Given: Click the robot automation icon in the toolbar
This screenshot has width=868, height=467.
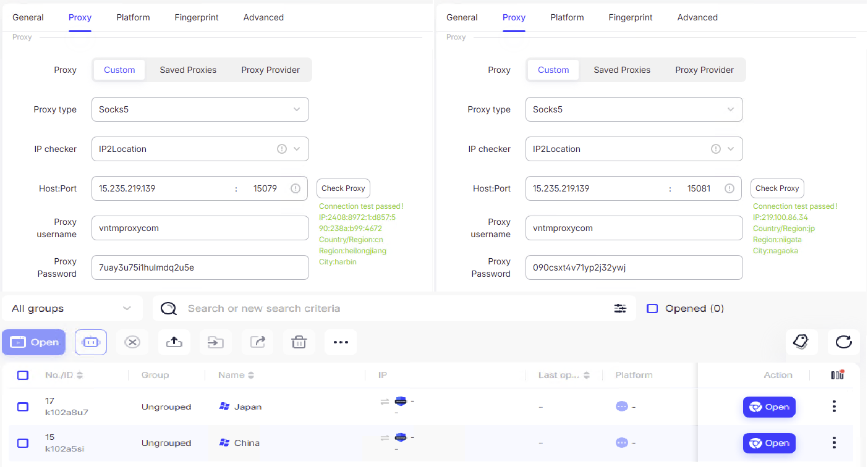Looking at the screenshot, I should 90,342.
